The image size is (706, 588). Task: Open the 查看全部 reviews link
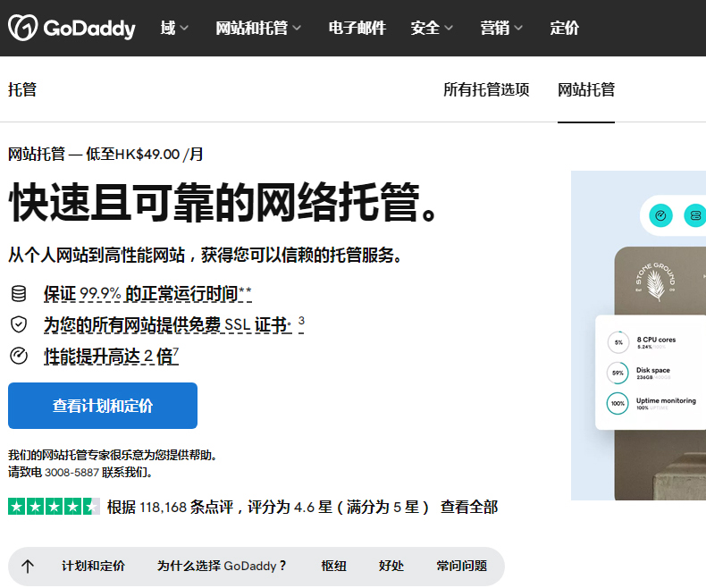tap(469, 507)
